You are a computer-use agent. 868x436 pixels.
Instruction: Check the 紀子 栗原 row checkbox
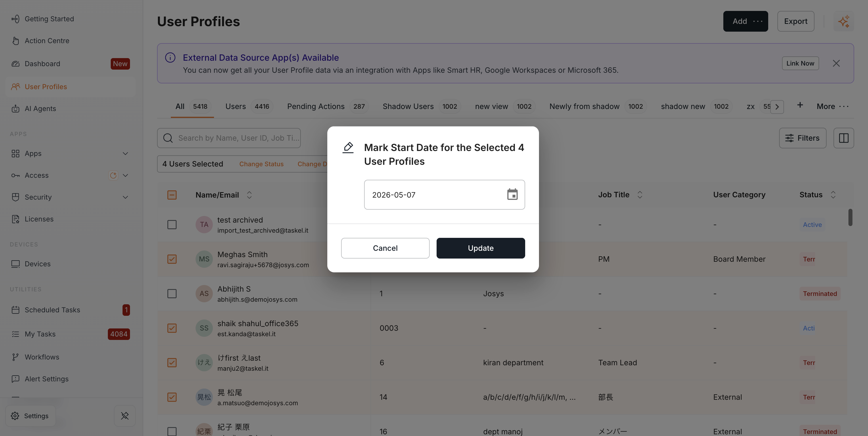click(x=172, y=431)
